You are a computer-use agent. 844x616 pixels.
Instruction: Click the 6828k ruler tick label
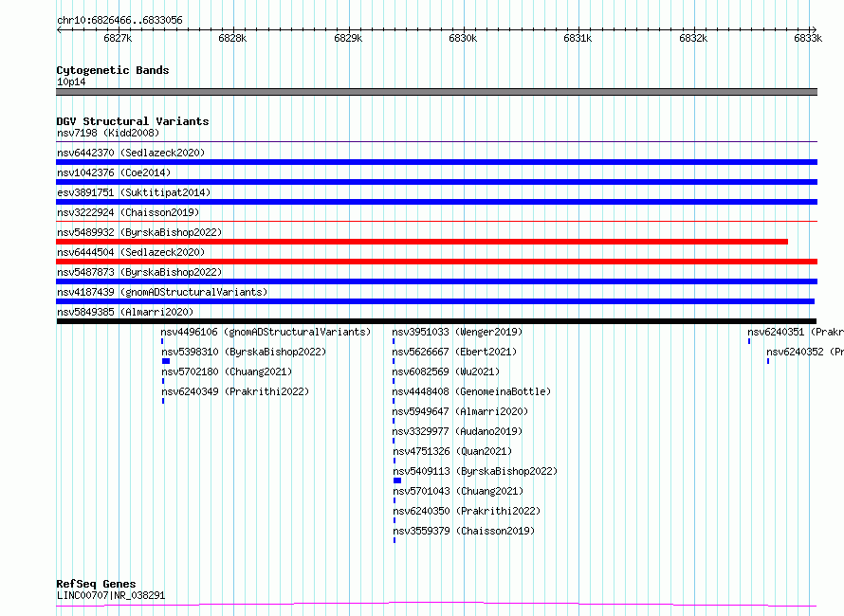pos(232,38)
